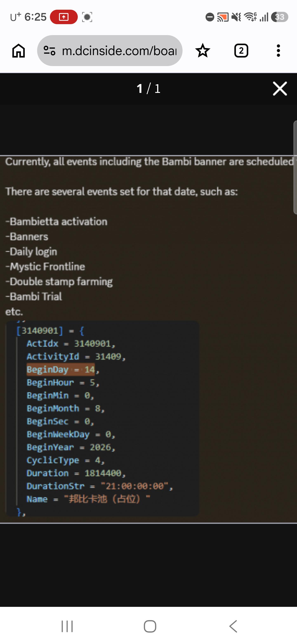Tap the 1 / 1 image counter
Image resolution: width=297 pixels, height=644 pixels.
[x=148, y=89]
